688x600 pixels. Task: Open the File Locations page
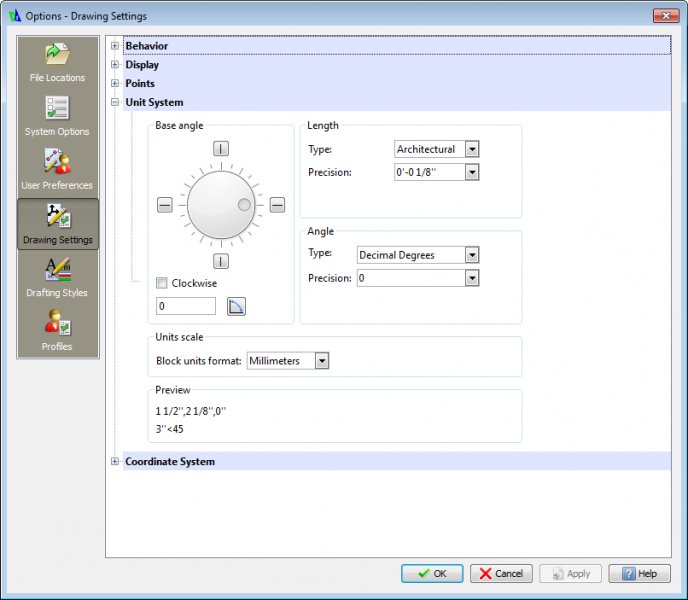(x=57, y=63)
